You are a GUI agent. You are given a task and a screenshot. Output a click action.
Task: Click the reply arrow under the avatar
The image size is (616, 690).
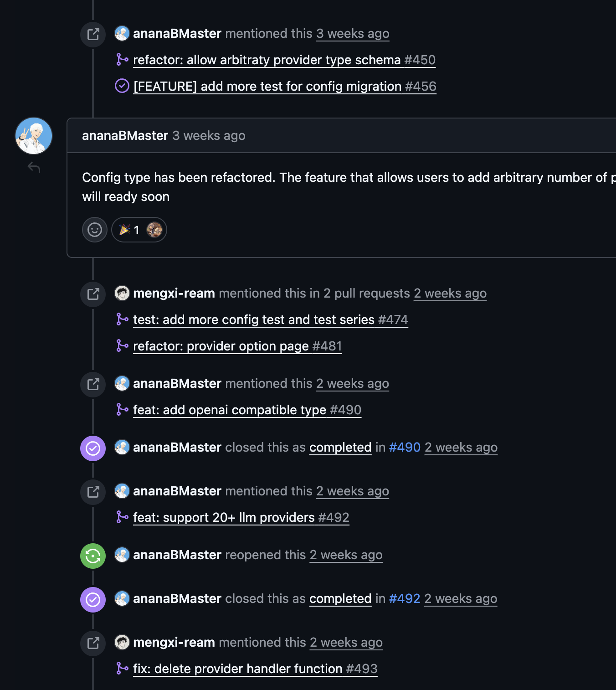[x=34, y=168]
